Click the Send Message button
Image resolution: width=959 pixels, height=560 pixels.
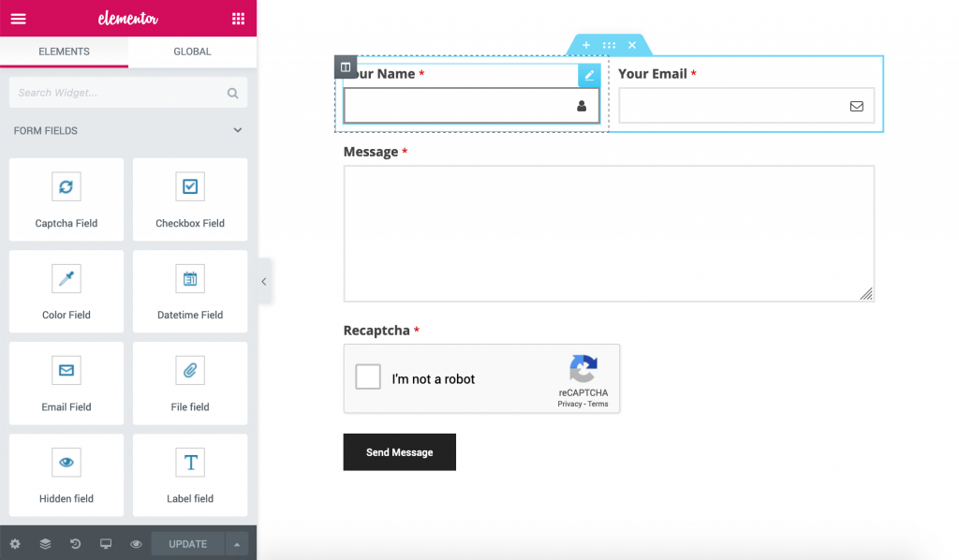pos(399,451)
